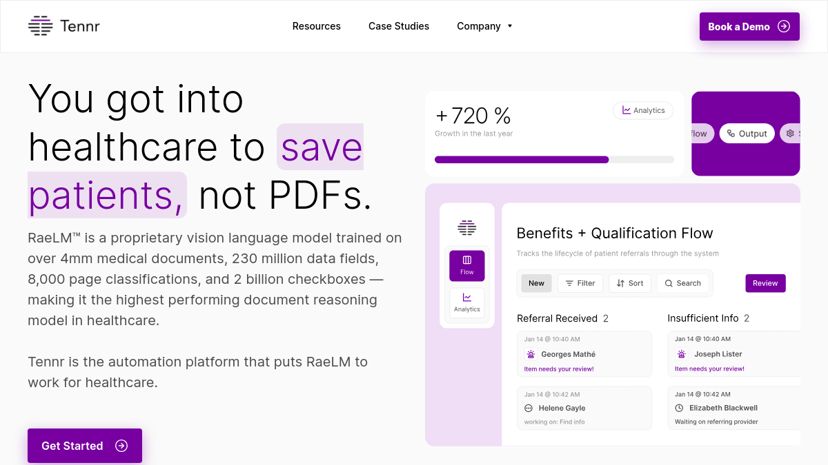Click the Search field
The width and height of the screenshot is (828, 465).
(683, 283)
